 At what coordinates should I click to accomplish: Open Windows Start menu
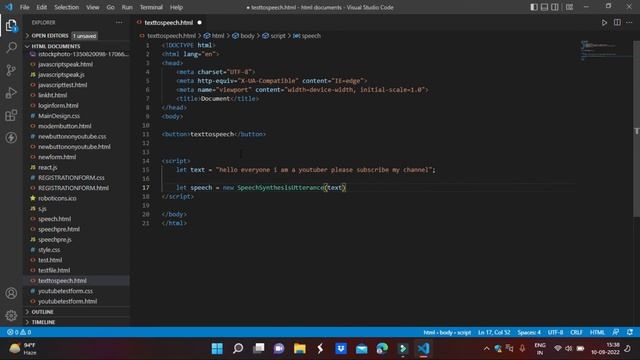(x=217, y=349)
